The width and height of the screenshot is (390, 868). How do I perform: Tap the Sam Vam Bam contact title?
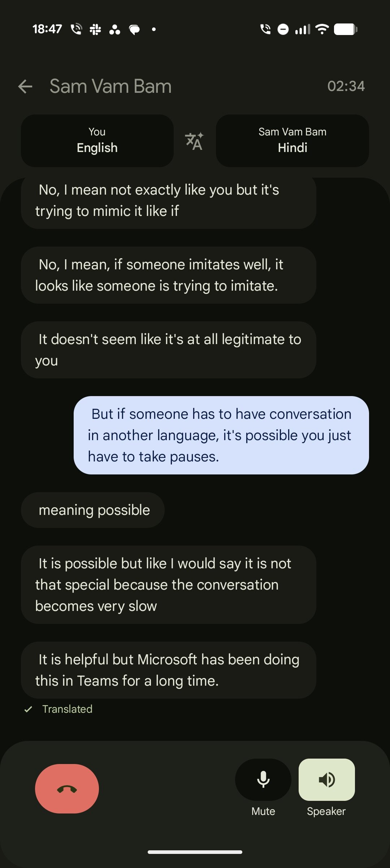click(x=110, y=87)
